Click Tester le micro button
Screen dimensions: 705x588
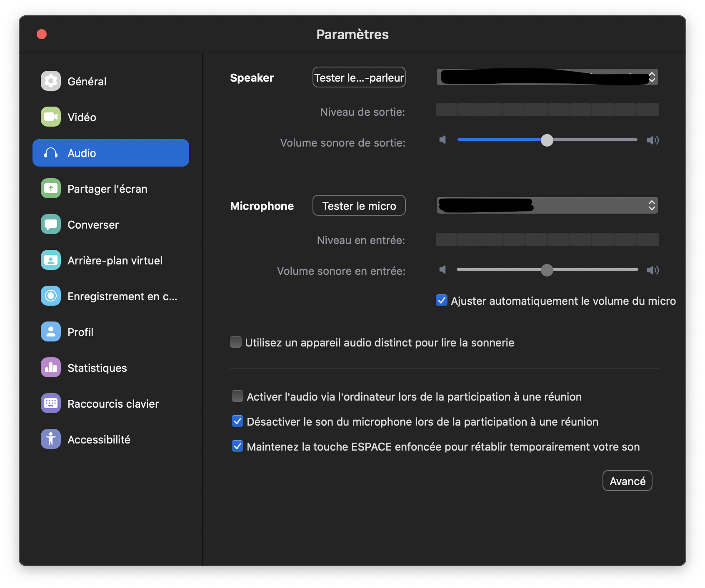359,205
